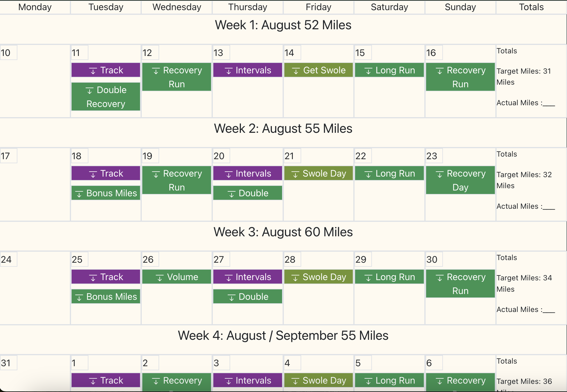Screen dimensions: 567x392
Task: Select the Totals column header
Action: point(531,7)
